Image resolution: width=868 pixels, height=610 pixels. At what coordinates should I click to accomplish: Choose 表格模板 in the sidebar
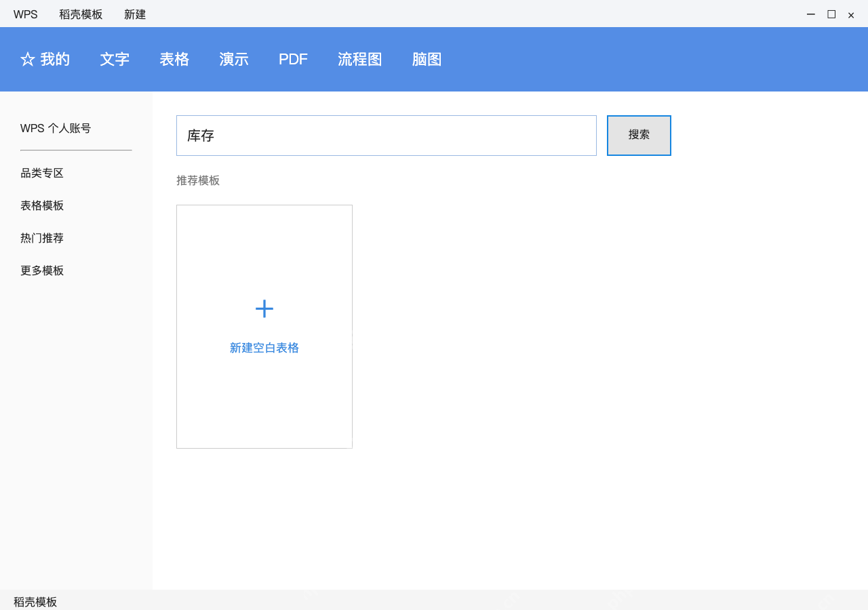click(42, 205)
